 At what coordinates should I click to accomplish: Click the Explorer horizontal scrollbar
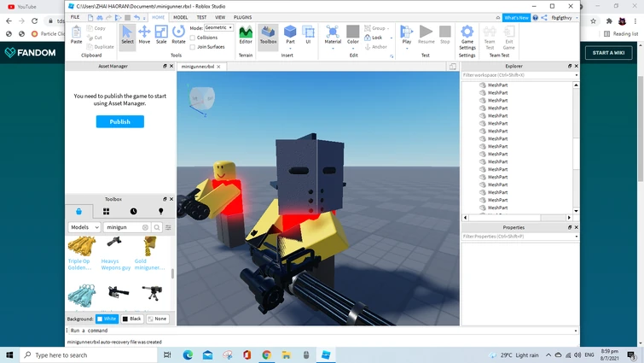point(517,218)
